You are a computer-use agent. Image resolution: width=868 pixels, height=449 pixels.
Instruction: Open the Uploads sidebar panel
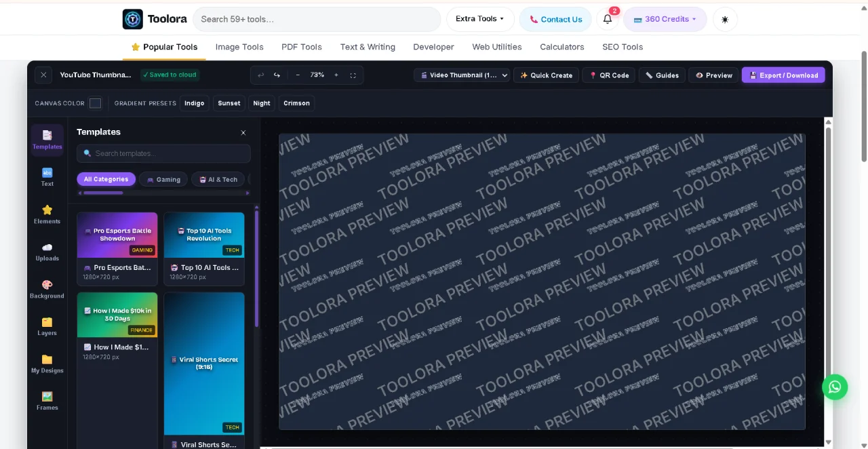tap(47, 252)
